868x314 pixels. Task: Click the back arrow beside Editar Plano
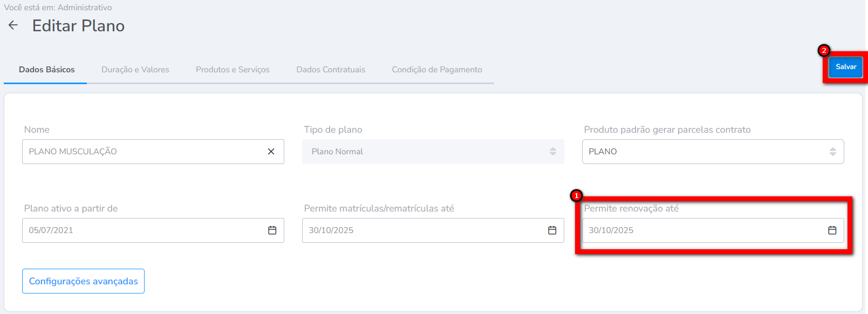pyautogui.click(x=13, y=25)
